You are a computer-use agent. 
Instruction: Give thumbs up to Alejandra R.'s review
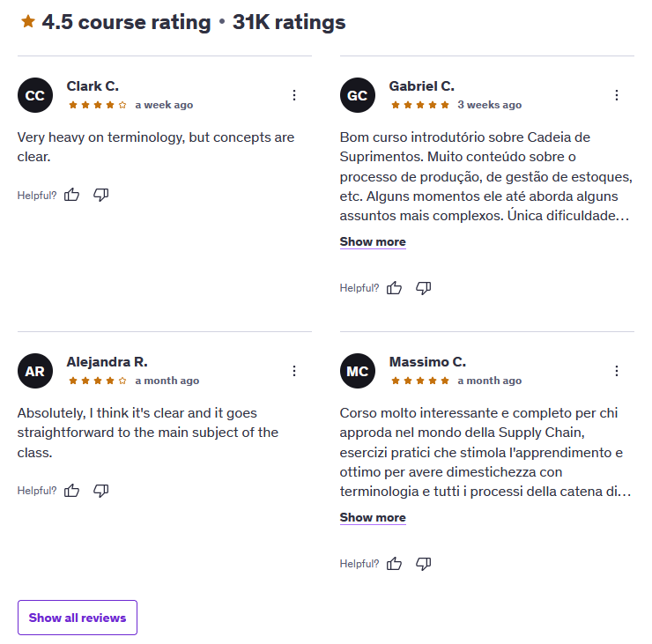(72, 491)
